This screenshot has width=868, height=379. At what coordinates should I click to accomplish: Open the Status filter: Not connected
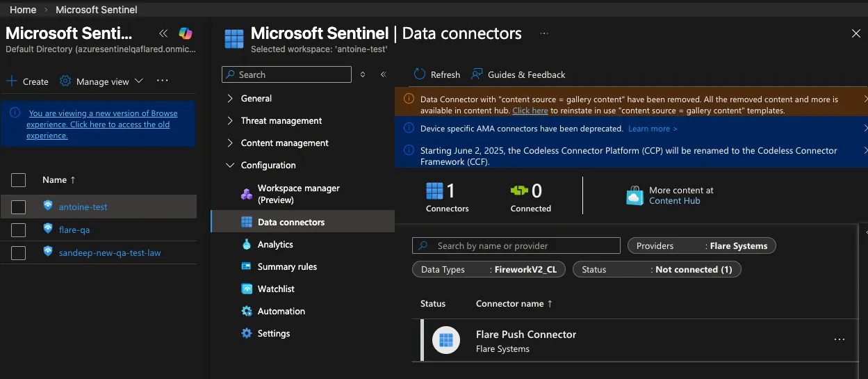coord(657,269)
